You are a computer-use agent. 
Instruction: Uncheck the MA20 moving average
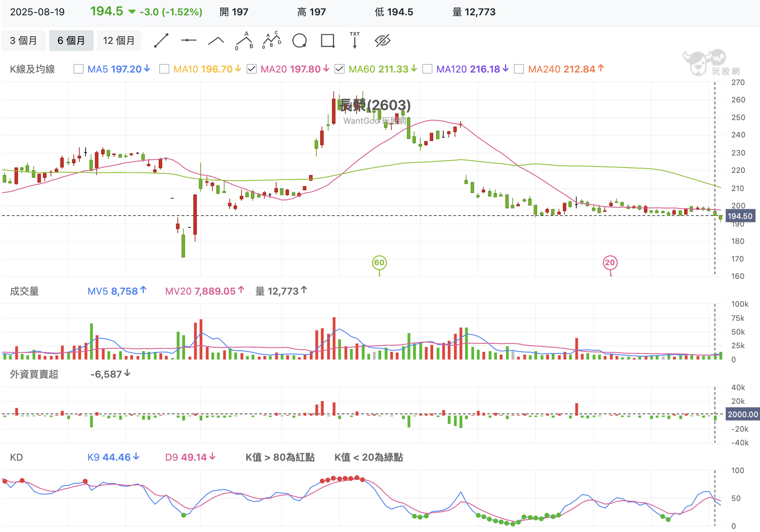(x=251, y=69)
